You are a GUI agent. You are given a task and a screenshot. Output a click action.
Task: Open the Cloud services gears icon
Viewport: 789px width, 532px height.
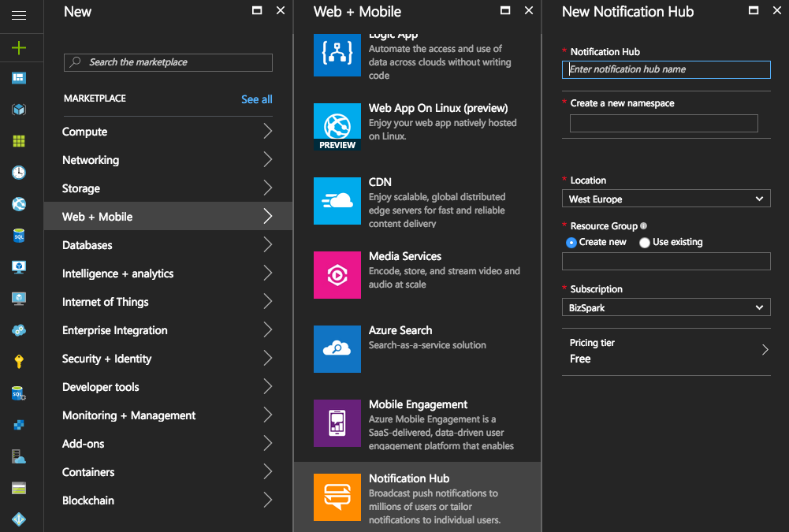coord(19,330)
